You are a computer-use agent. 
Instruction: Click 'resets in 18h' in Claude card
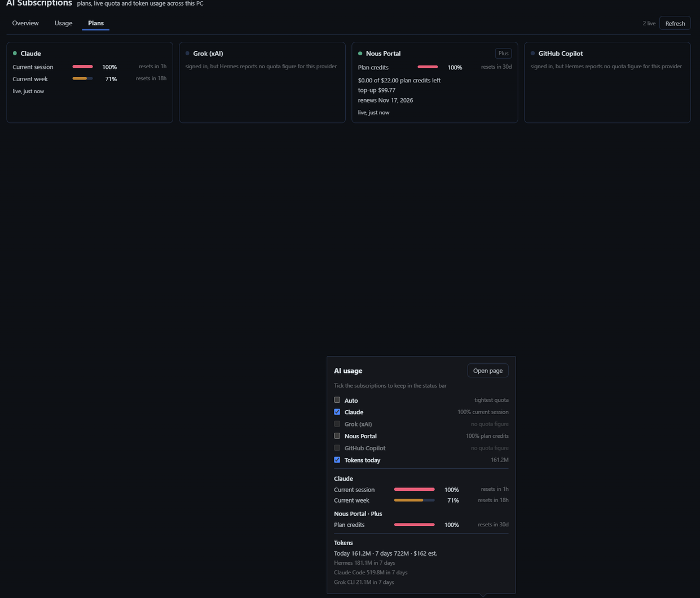tap(151, 78)
